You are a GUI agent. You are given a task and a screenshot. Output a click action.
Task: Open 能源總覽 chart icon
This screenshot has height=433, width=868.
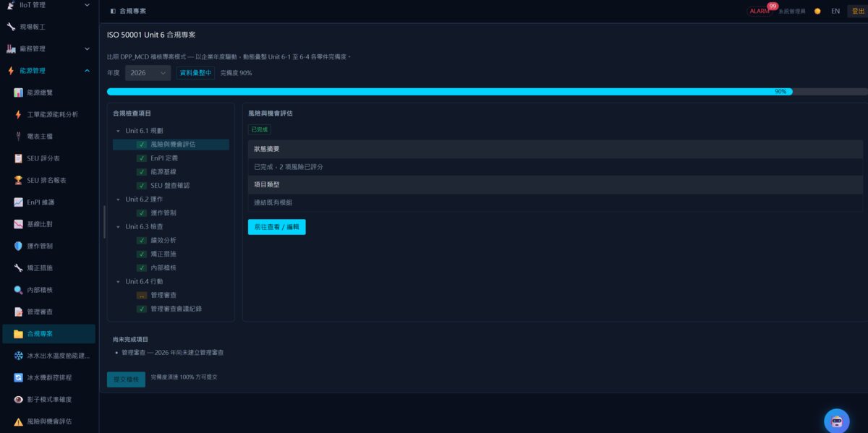click(18, 93)
